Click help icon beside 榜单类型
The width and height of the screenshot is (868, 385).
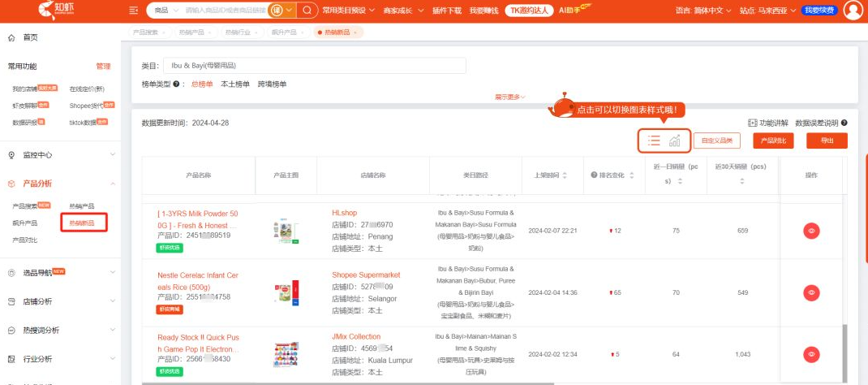pyautogui.click(x=176, y=84)
